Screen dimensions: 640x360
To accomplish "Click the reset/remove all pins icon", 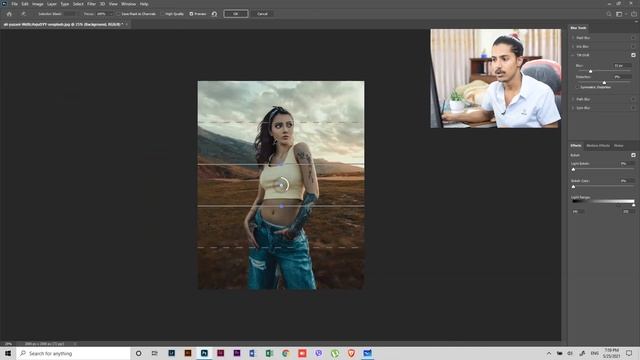I will 214,14.
